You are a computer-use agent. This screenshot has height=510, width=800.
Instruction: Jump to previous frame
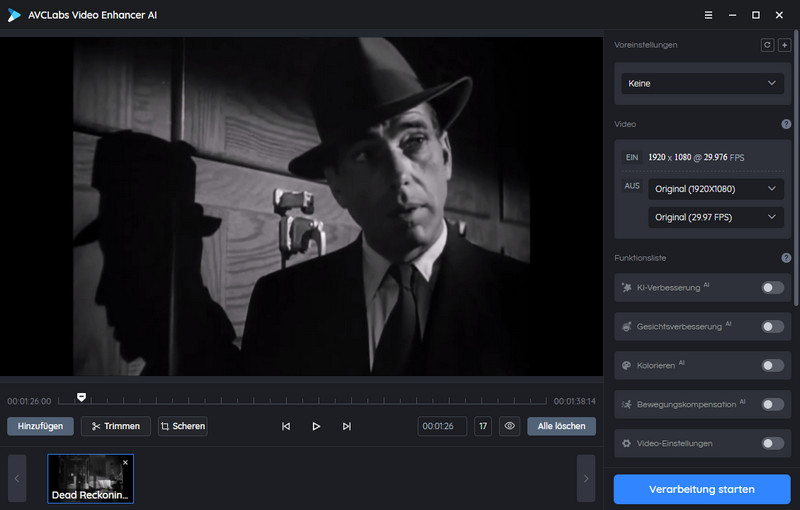point(286,426)
